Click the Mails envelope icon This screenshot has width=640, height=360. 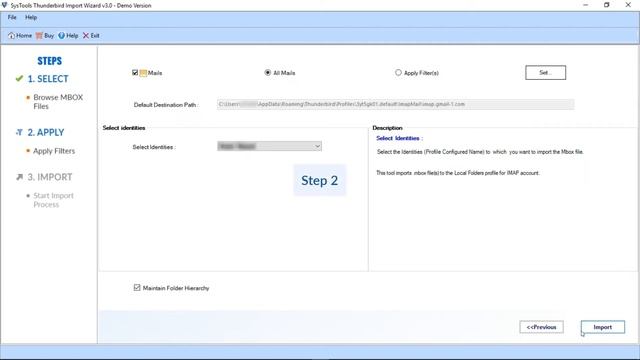[x=143, y=73]
